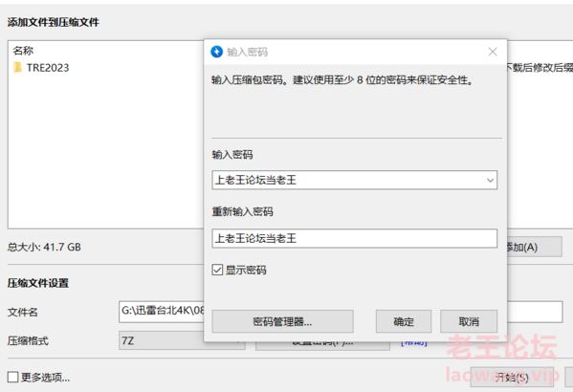Image resolution: width=573 pixels, height=392 pixels.
Task: Click the 文件名 archive path field
Action: click(161, 312)
